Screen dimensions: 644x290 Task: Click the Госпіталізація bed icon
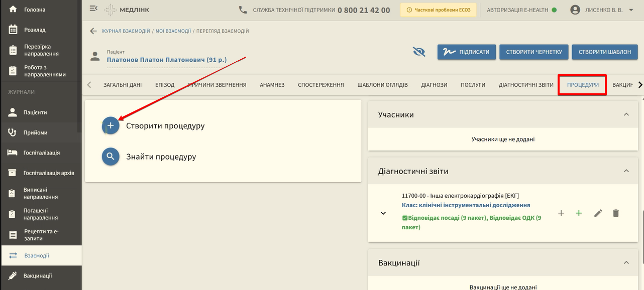tap(13, 153)
